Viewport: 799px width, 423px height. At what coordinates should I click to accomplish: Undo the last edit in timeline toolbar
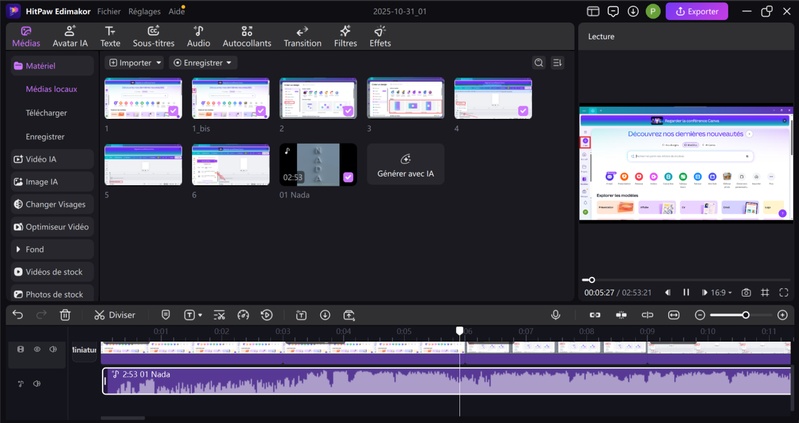pos(18,315)
